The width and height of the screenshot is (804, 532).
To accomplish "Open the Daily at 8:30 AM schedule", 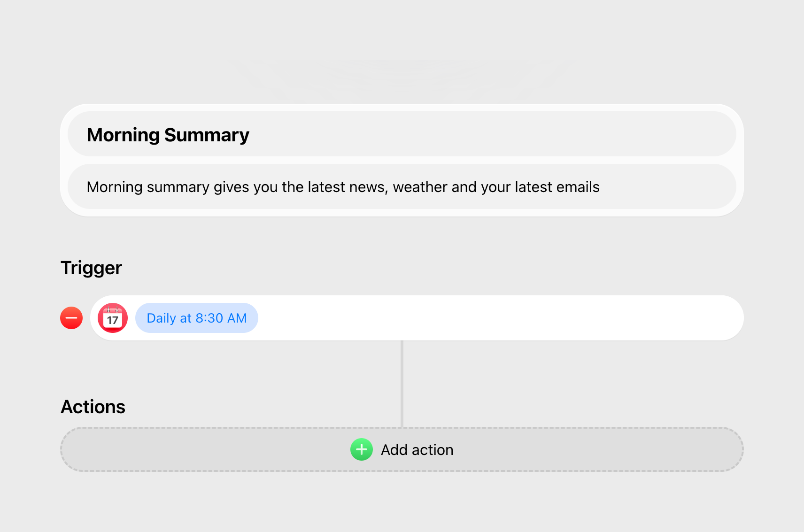I will 197,318.
